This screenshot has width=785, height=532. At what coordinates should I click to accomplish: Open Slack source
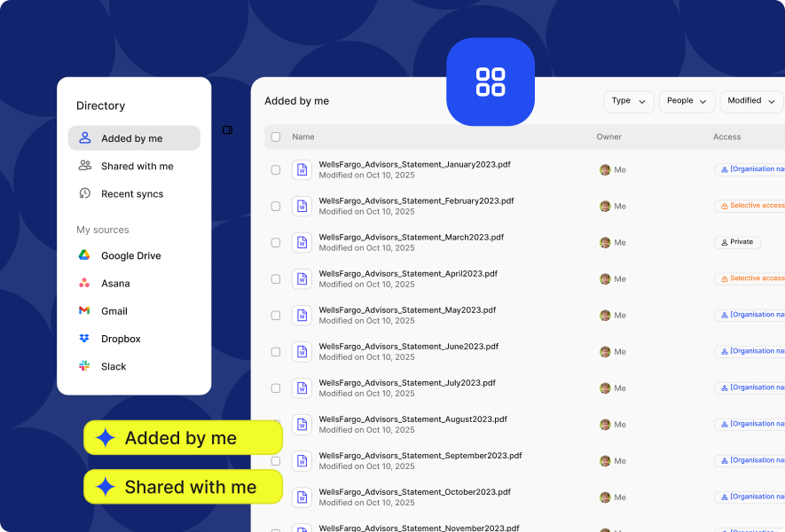point(114,366)
